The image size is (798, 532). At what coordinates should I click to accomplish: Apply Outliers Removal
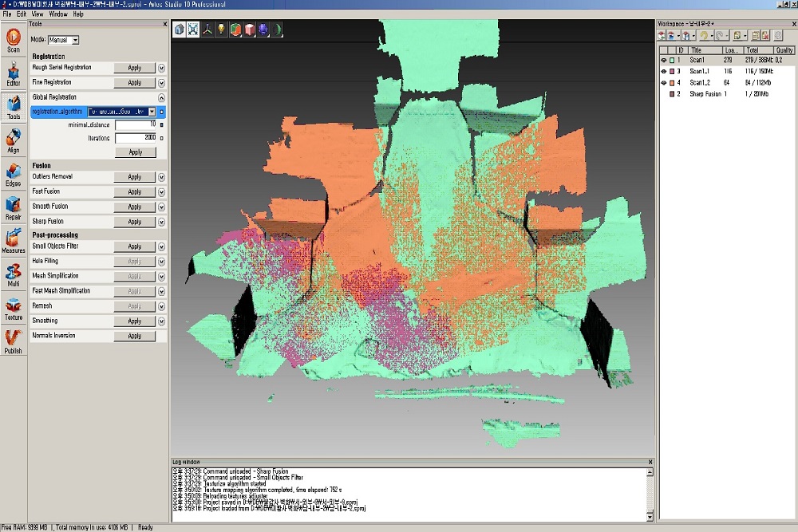(x=134, y=177)
